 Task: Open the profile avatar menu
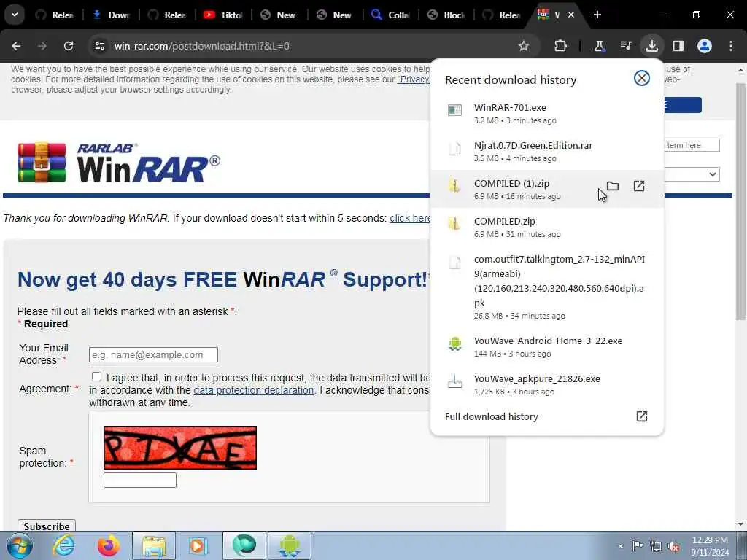(x=705, y=46)
